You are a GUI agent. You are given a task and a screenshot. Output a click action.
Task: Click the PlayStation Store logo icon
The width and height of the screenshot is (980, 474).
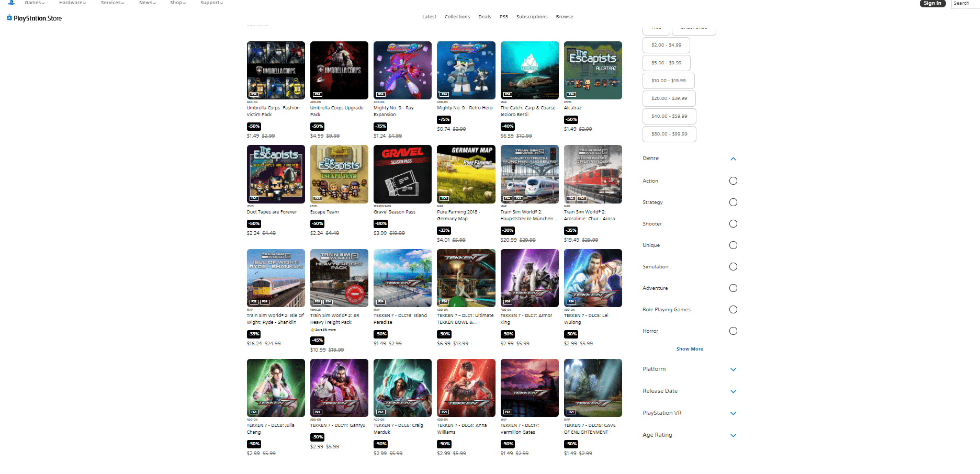(x=9, y=18)
